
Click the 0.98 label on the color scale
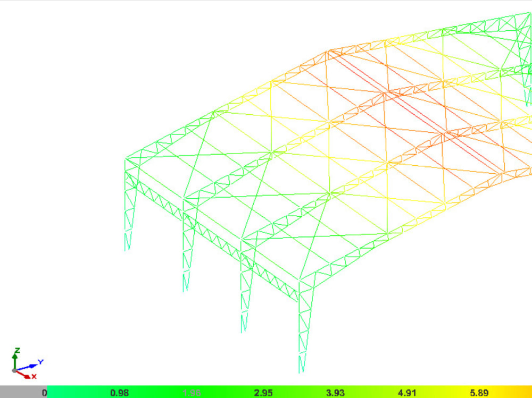tap(120, 393)
